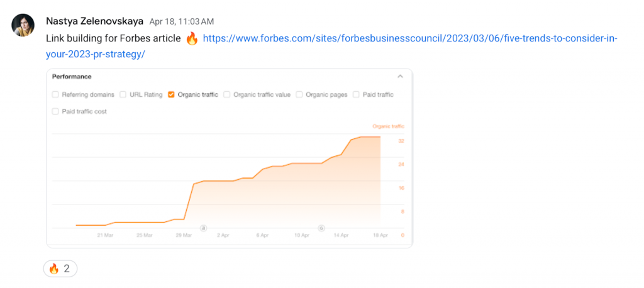Click the 18 Apr date on the chart axis

(380, 235)
